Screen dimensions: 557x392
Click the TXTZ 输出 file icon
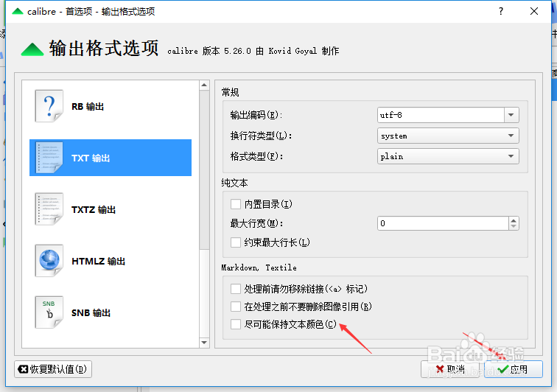49,209
